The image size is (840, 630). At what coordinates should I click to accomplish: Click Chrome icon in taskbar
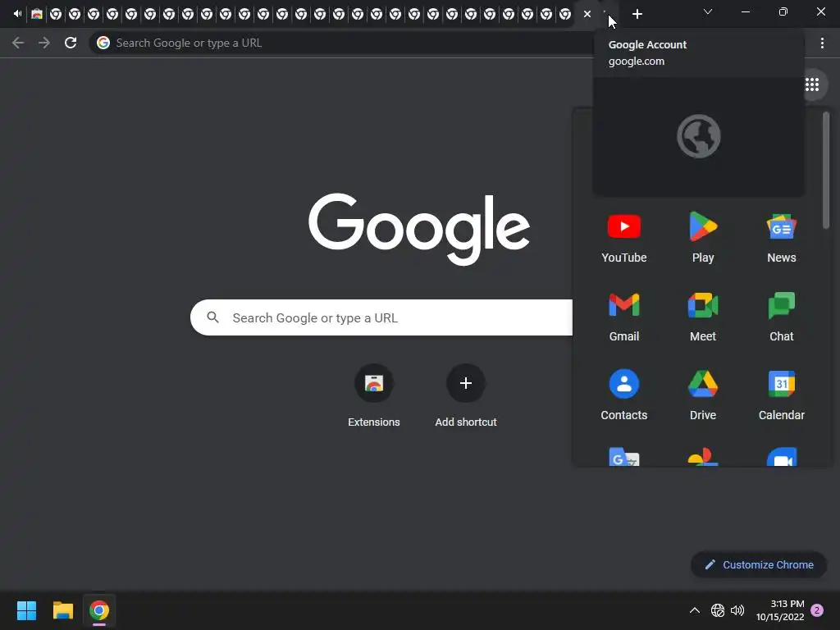click(x=99, y=610)
